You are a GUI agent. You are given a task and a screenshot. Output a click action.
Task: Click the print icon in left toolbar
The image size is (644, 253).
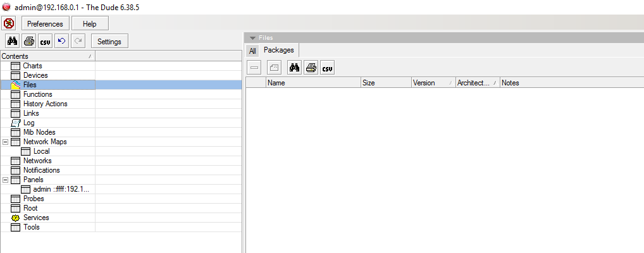point(28,41)
